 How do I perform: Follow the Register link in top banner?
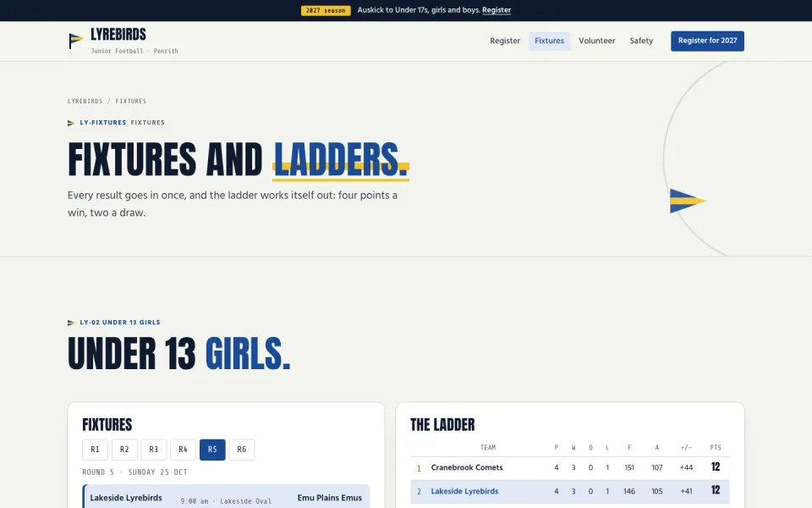[497, 10]
